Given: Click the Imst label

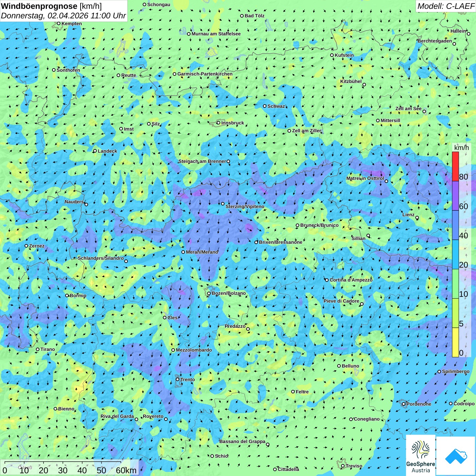Looking at the screenshot, I should tap(129, 129).
